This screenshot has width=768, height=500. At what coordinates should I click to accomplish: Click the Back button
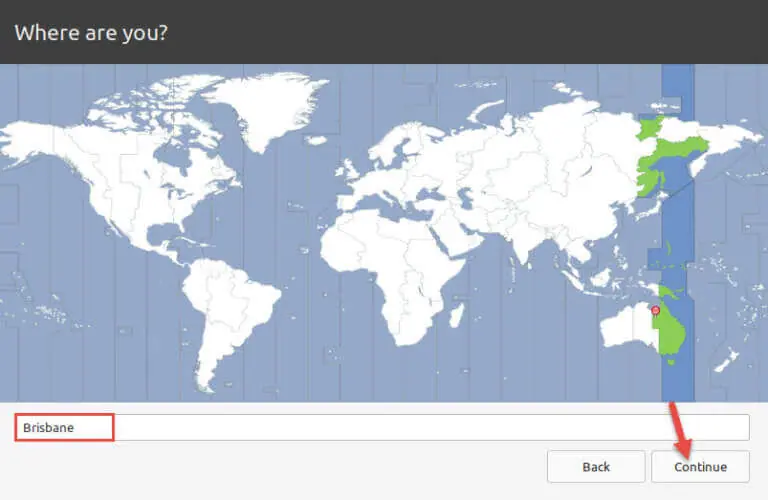(596, 466)
